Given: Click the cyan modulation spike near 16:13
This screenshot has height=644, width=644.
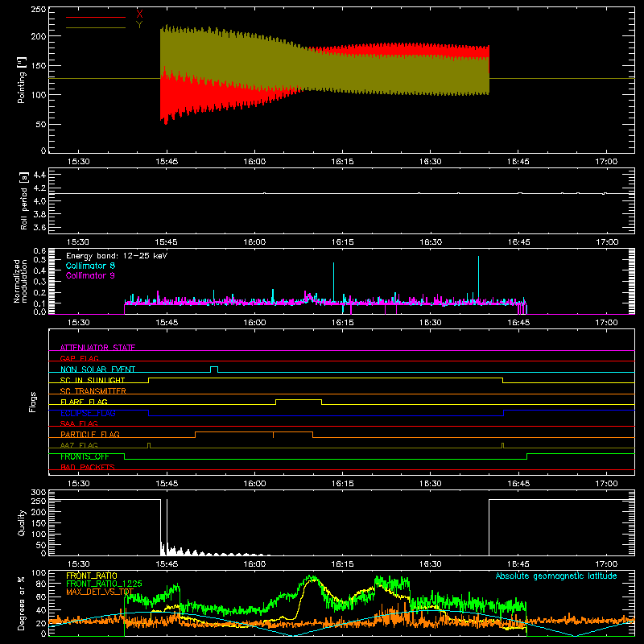Looking at the screenshot, I should pyautogui.click(x=333, y=283).
